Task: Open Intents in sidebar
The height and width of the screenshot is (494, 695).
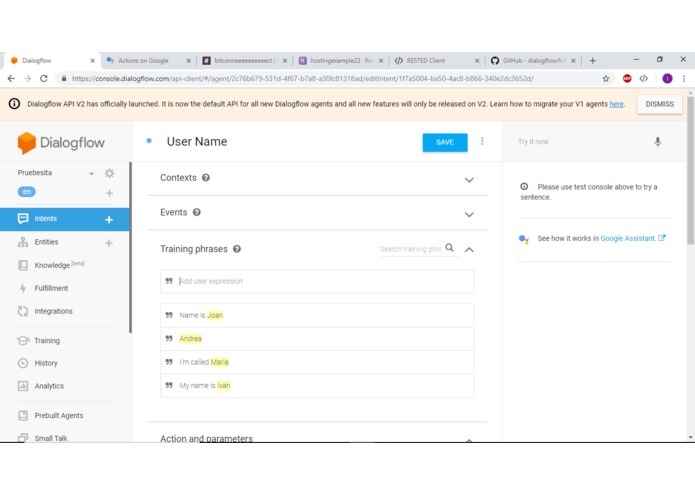Action: point(64,219)
